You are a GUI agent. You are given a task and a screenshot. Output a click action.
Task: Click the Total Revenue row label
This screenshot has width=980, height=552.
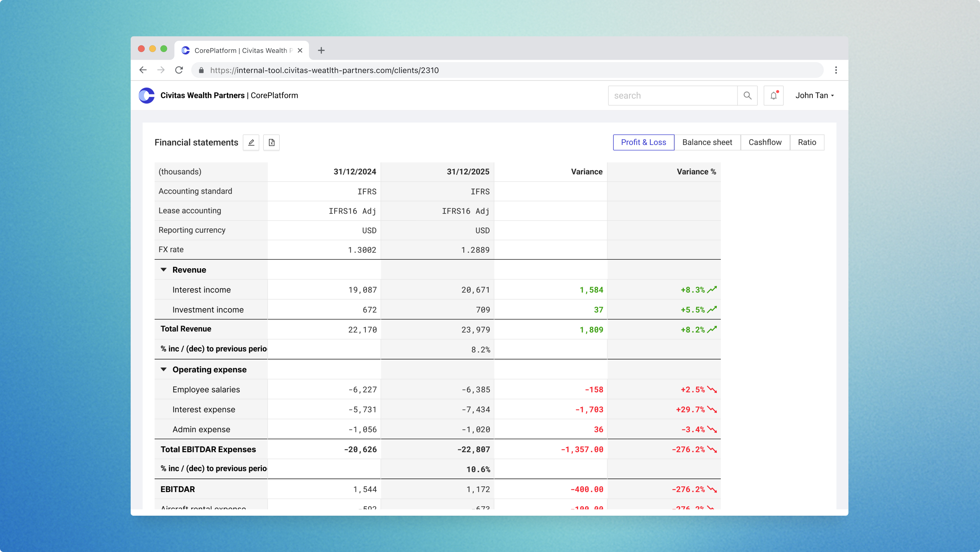point(185,329)
